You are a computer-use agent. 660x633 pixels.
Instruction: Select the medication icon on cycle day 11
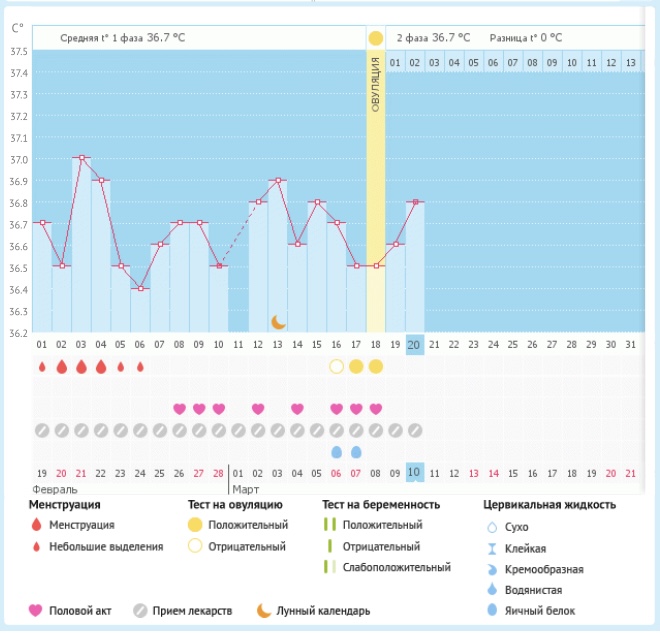(x=238, y=430)
